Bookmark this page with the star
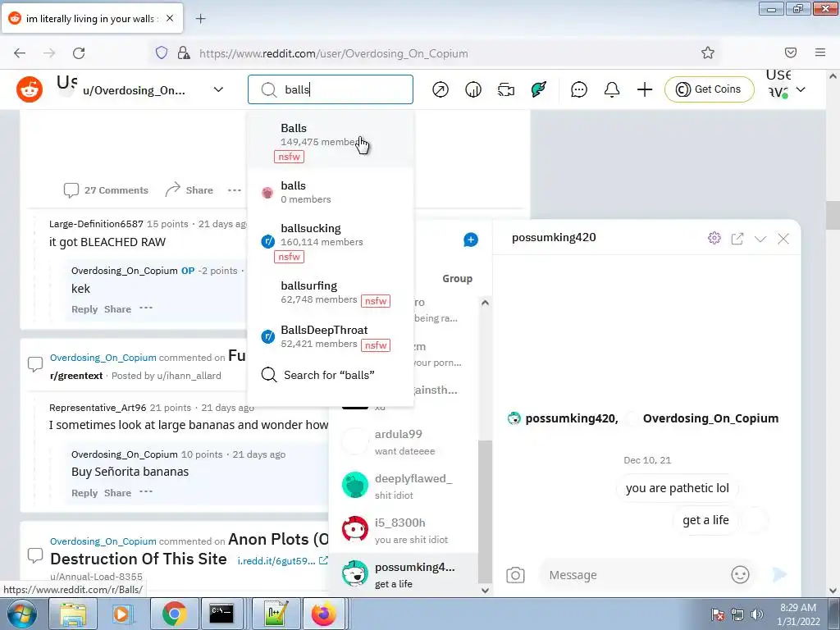 coord(708,52)
